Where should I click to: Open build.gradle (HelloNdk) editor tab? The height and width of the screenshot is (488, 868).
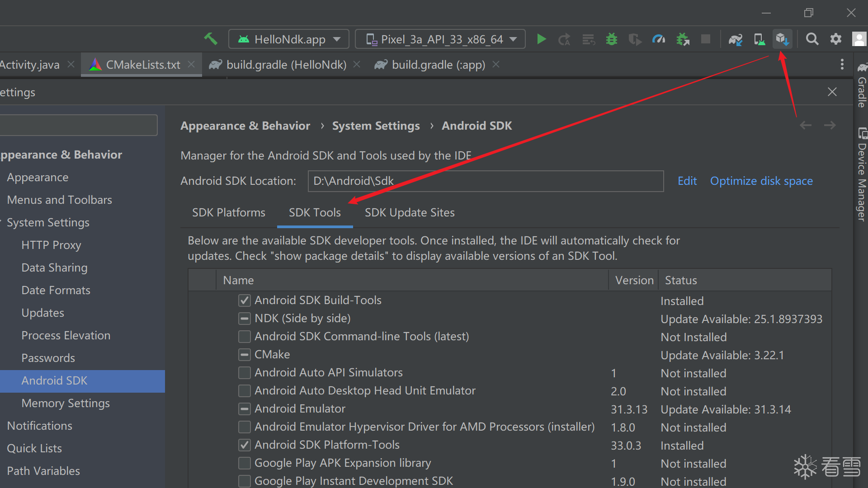(286, 65)
